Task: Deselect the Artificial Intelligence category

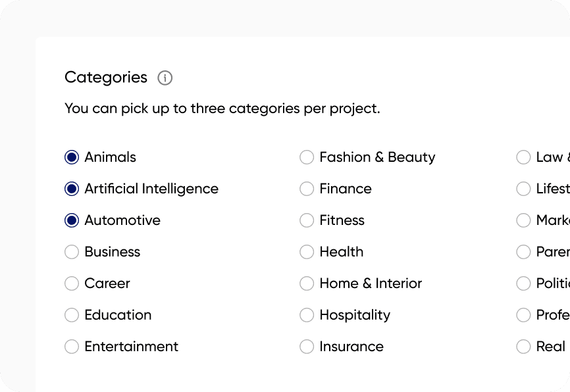Action: [x=72, y=189]
